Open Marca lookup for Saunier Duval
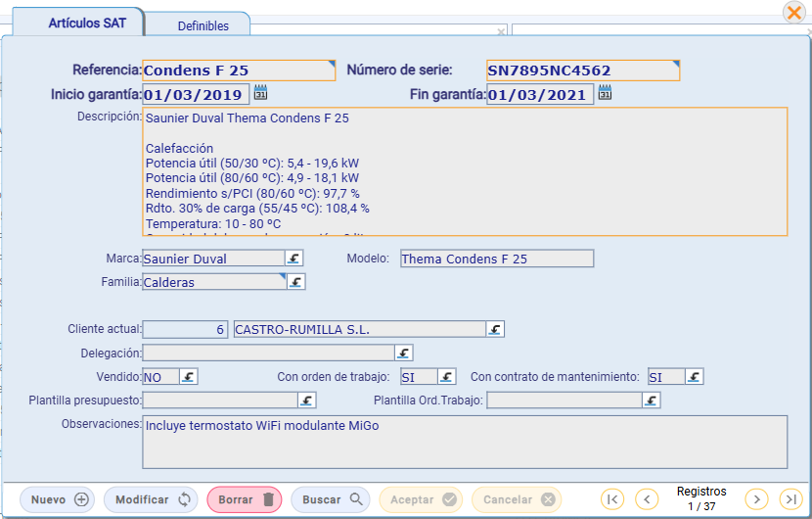 pyautogui.click(x=293, y=259)
